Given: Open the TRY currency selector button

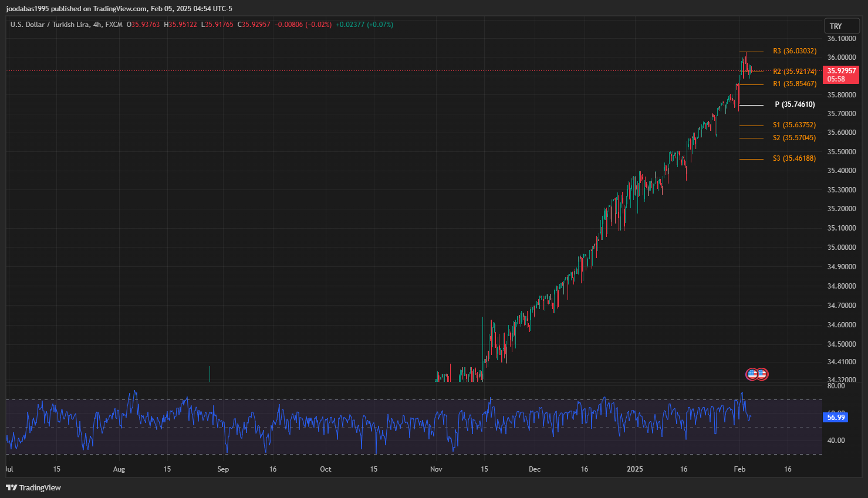Looking at the screenshot, I should click(x=842, y=26).
